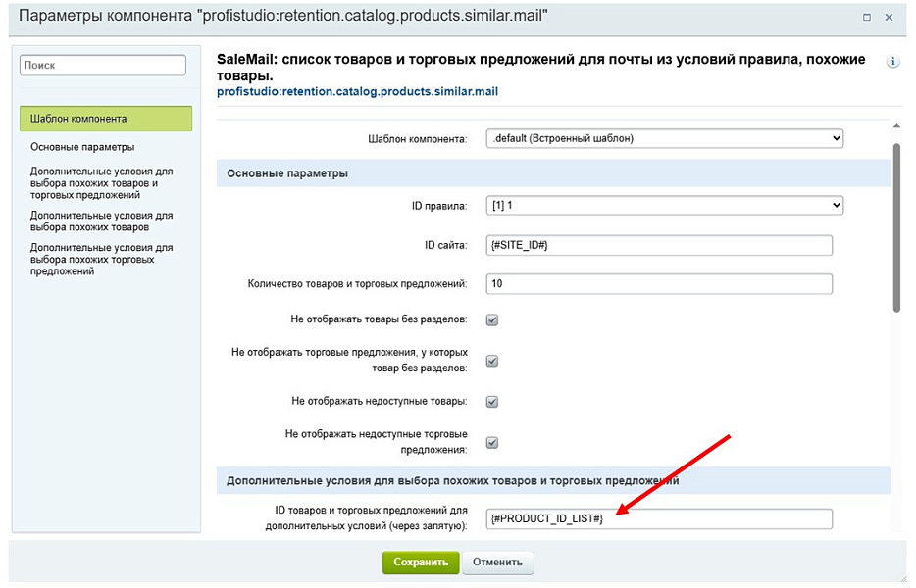The image size is (916, 588).
Task: Select the {#PRODUCT_ID_LIST#} input field
Action: point(659,518)
